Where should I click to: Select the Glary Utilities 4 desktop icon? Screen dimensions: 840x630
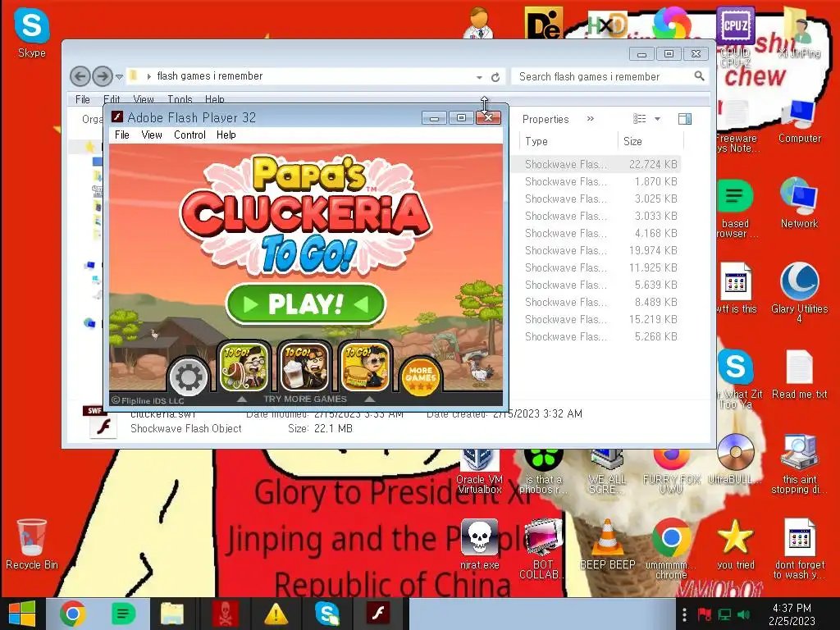[x=799, y=292]
